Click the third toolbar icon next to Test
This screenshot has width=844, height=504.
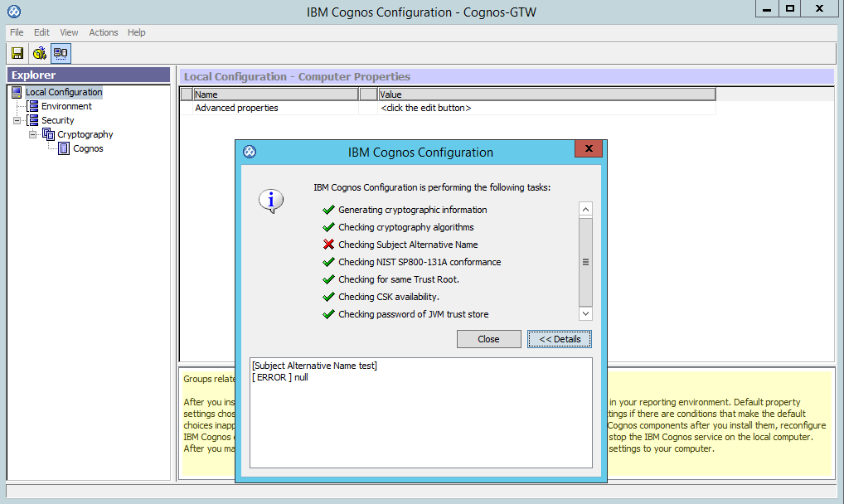coord(61,53)
